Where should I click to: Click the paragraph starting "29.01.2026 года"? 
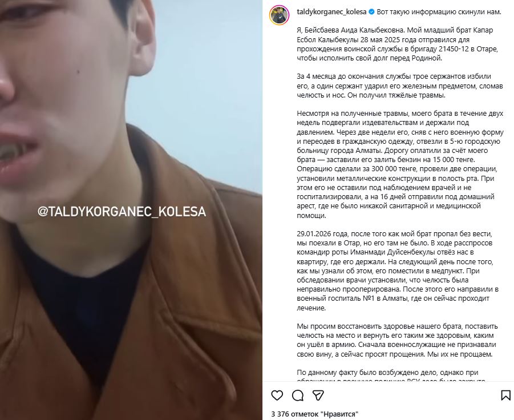click(x=398, y=271)
